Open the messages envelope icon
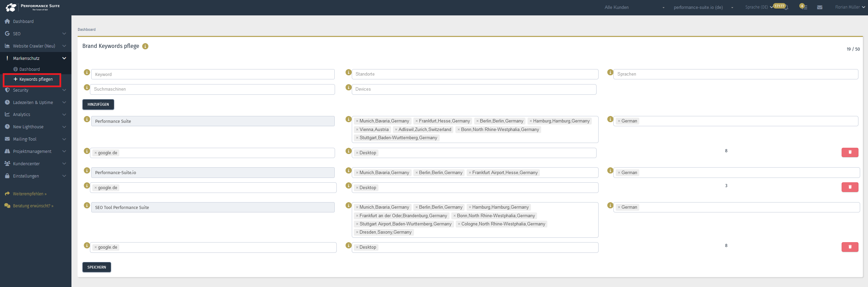Image resolution: width=868 pixels, height=287 pixels. [x=820, y=8]
